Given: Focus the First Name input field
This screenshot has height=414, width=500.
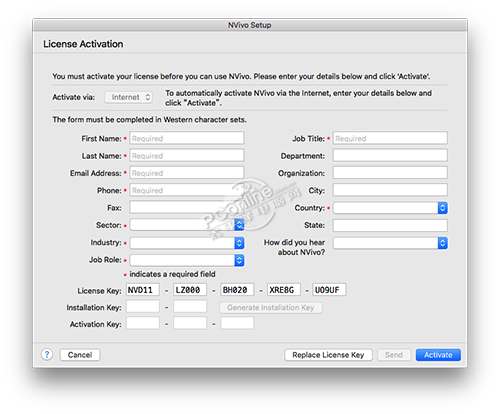Looking at the screenshot, I should coord(187,138).
